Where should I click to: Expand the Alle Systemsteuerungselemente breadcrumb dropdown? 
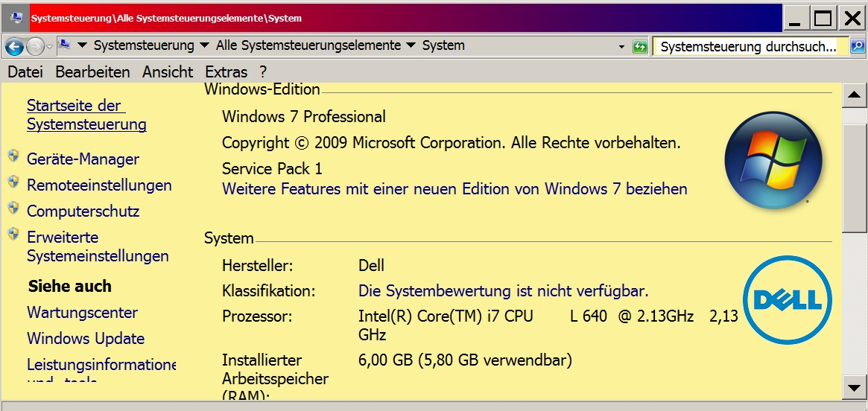[411, 45]
